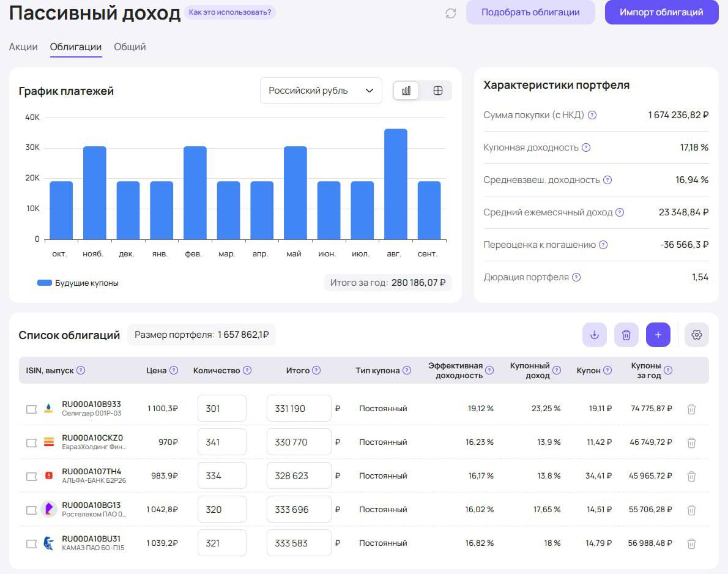Toggle the flag on the АЛЬФА-БАНК Б2Р26 row
Screen dimensions: 728x574
pos(31,476)
